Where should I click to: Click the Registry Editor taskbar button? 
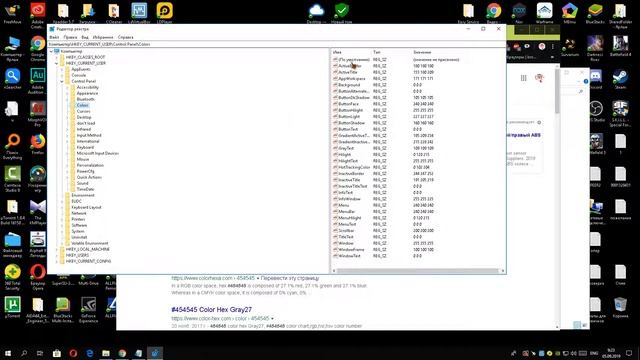[x=155, y=353]
